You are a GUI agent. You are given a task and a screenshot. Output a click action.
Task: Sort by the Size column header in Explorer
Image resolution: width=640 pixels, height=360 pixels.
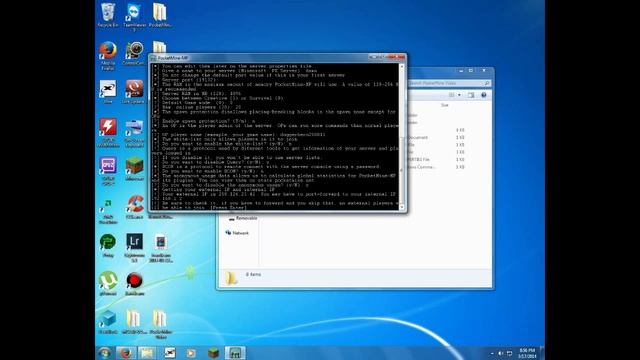tap(444, 105)
